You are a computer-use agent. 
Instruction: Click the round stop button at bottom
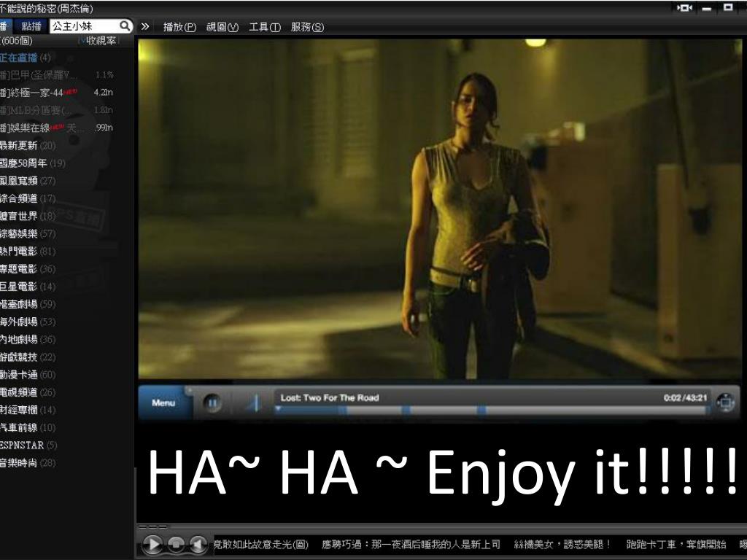[176, 544]
